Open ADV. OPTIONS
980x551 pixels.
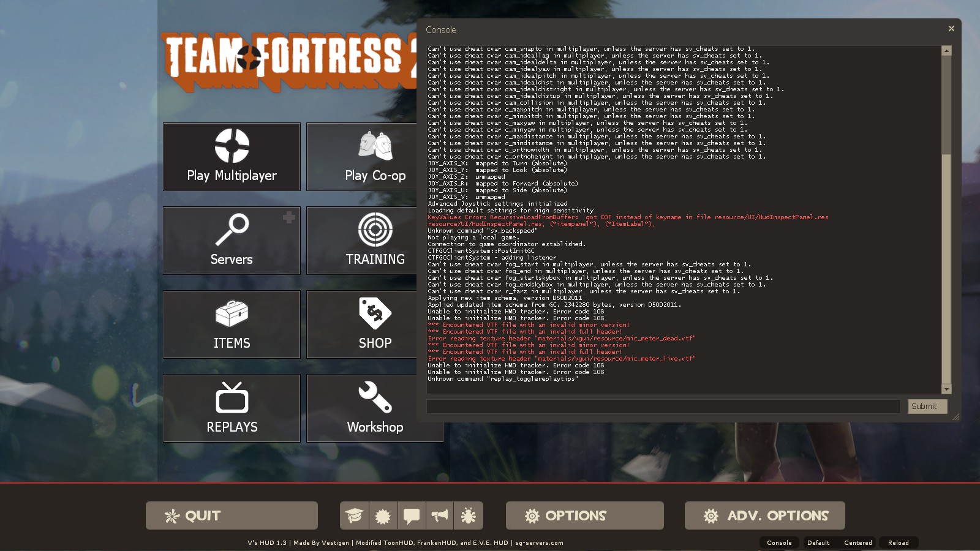765,515
